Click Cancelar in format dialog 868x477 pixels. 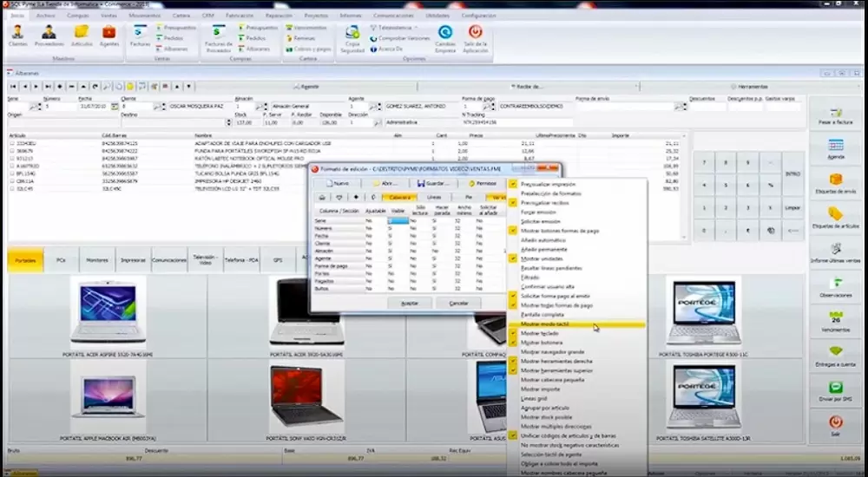[458, 304]
